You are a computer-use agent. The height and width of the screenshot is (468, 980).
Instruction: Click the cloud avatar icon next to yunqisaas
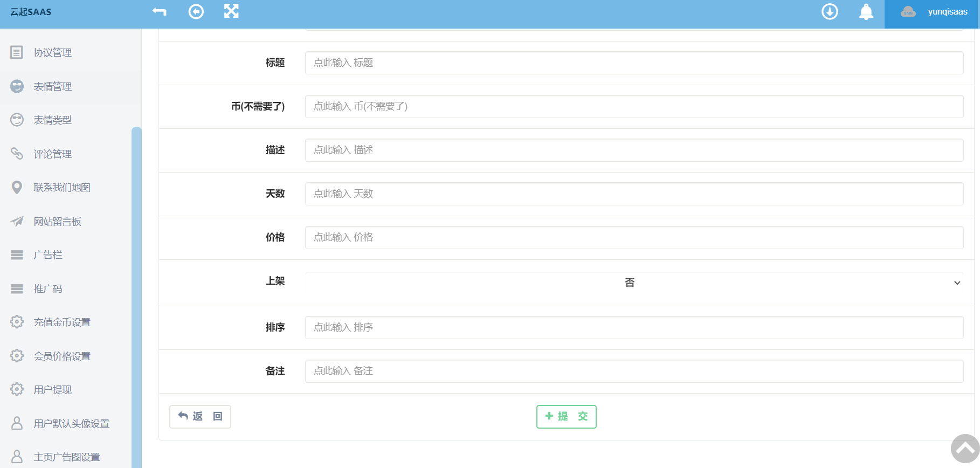908,12
